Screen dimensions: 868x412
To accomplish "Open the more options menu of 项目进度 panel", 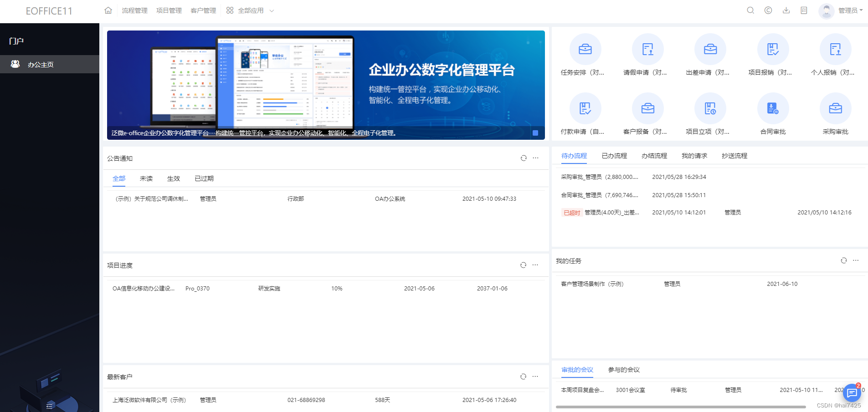I will point(535,265).
